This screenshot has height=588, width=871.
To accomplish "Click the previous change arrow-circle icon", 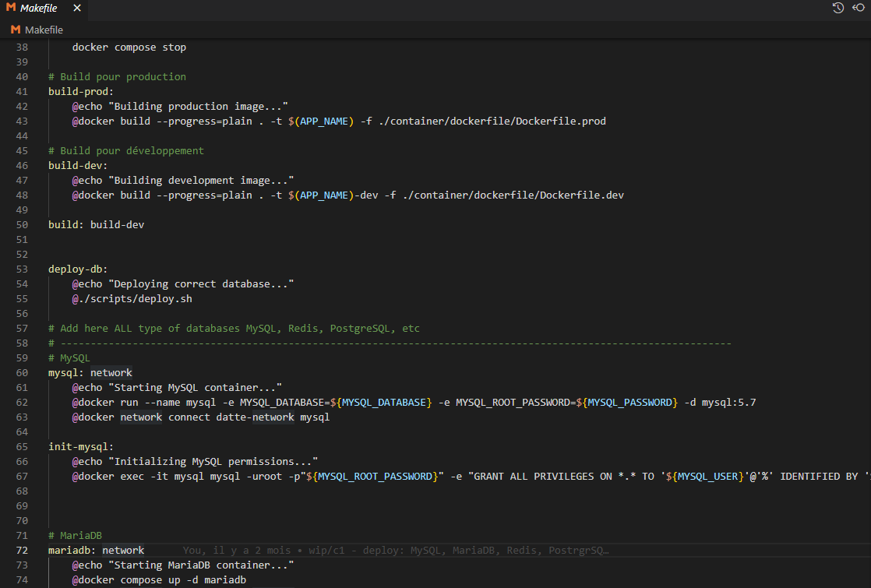I will point(859,8).
